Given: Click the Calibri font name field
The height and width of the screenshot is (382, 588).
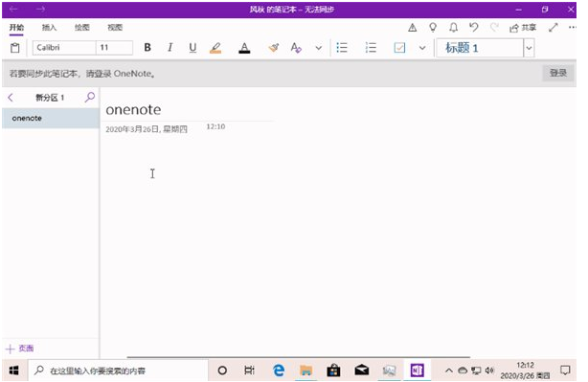Looking at the screenshot, I should tap(64, 48).
